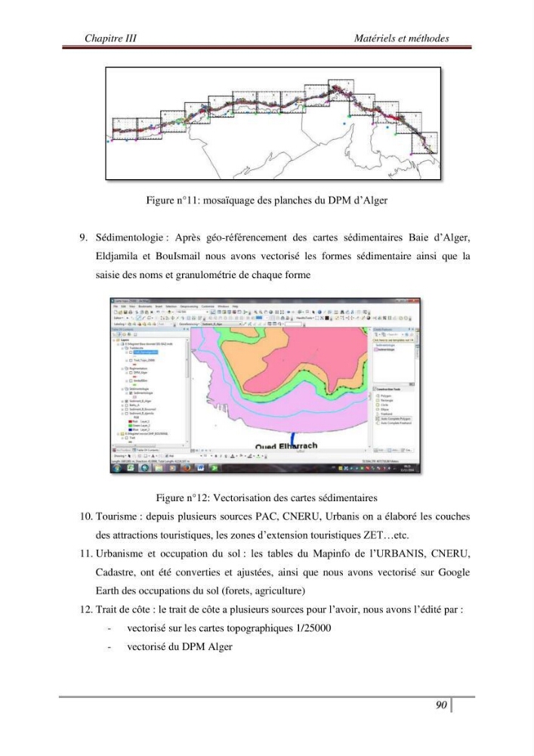Toggle the highlighted Trait layer checkbox
The width and height of the screenshot is (534, 756).
coord(131,352)
